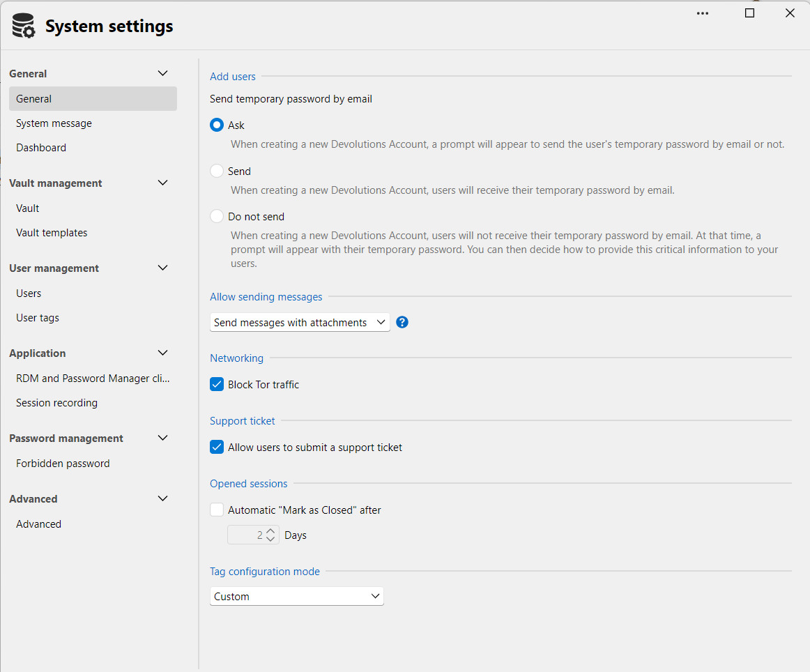Open the Advanced sub-item page
Viewport: 810px width, 672px height.
[38, 524]
